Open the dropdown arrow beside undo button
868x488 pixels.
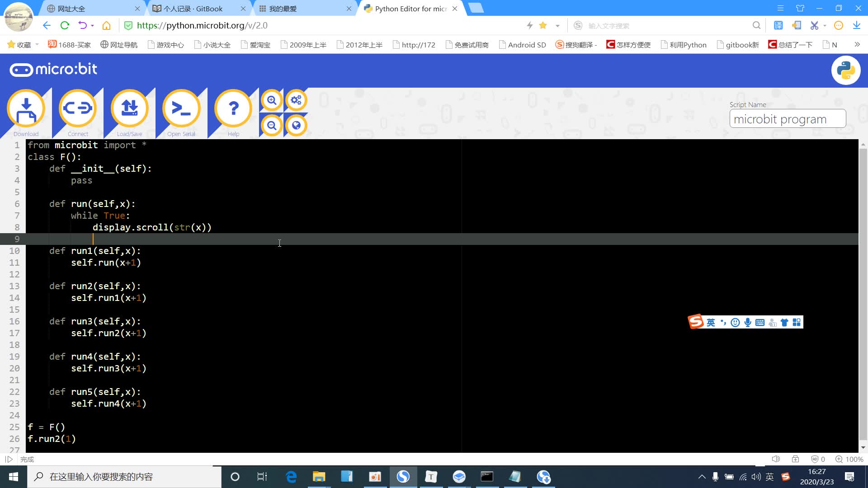point(92,26)
